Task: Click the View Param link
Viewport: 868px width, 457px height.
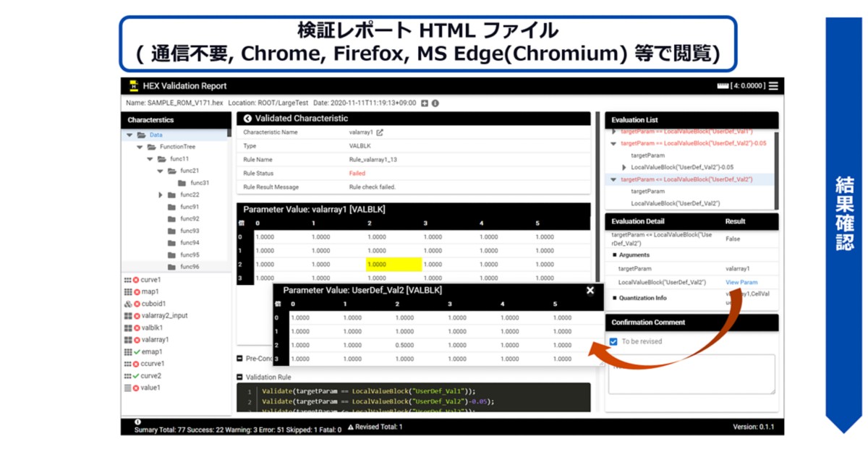Action: [x=741, y=282]
